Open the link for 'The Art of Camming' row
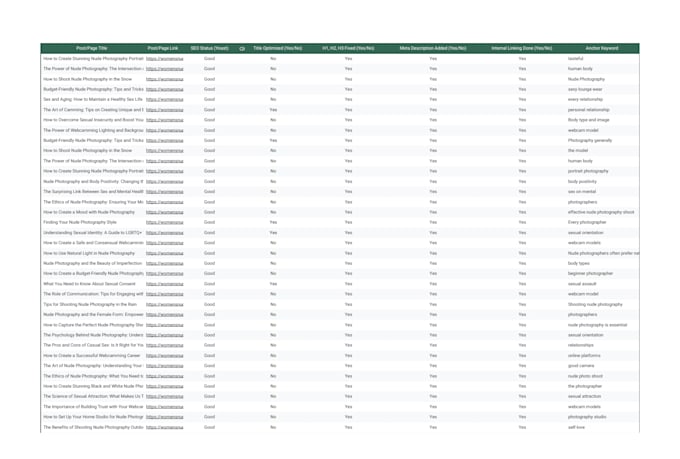680x459 pixels. [x=164, y=110]
